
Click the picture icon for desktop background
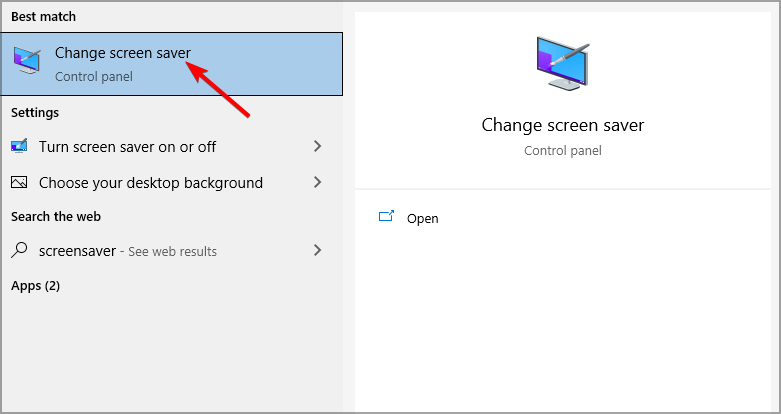click(x=19, y=182)
